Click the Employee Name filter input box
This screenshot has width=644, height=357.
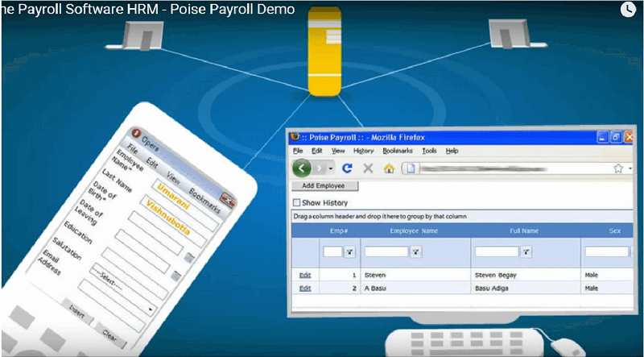click(386, 251)
